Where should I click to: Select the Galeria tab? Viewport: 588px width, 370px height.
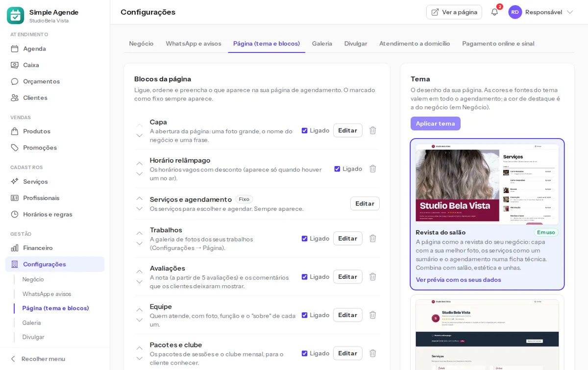[x=322, y=44]
